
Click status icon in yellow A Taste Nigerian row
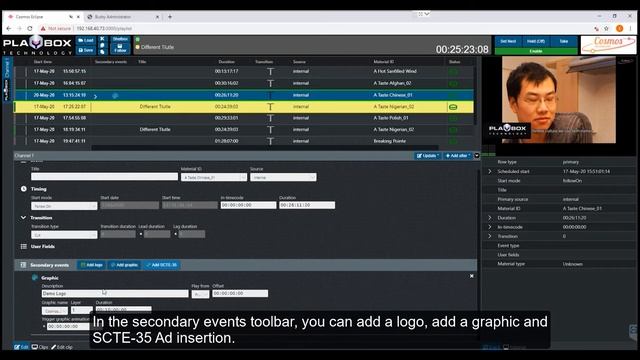tap(453, 107)
